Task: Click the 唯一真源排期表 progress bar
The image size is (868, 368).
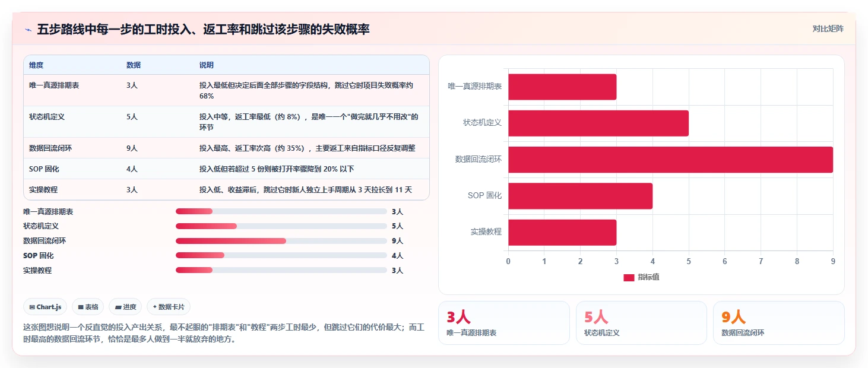Action: [281, 211]
